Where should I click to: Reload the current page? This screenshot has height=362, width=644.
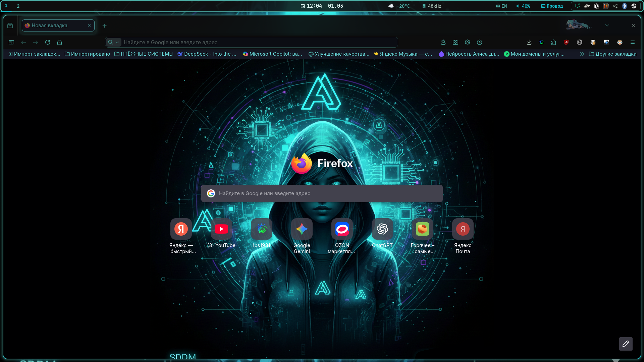(x=48, y=42)
